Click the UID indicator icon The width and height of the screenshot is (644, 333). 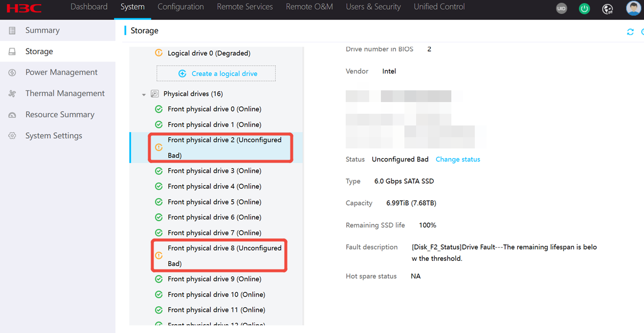click(x=561, y=8)
